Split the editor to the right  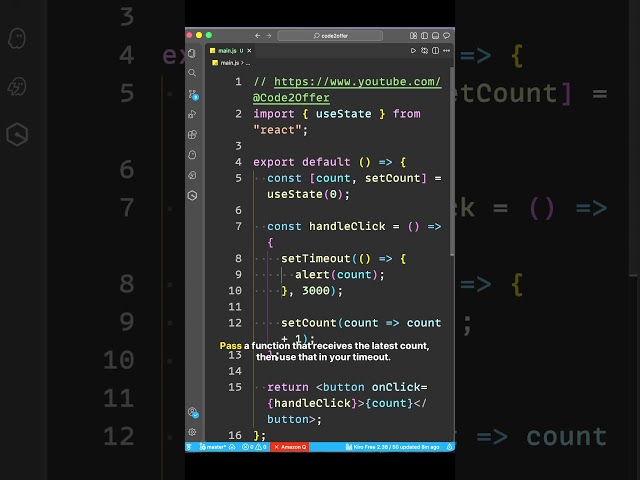point(436,51)
